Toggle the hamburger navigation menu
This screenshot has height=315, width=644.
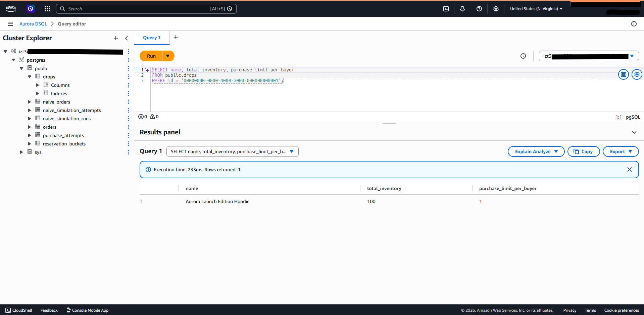[x=10, y=24]
